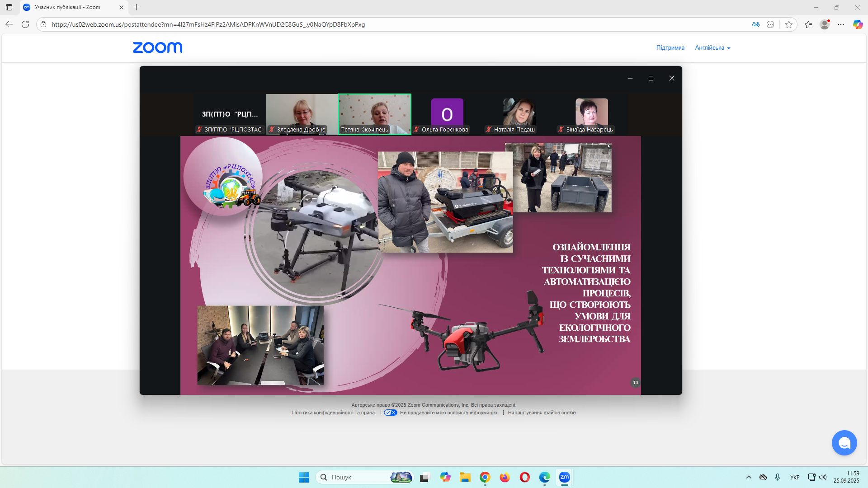The image size is (868, 488).
Task: Open Налаштування файлів cookie link
Action: coord(542,413)
